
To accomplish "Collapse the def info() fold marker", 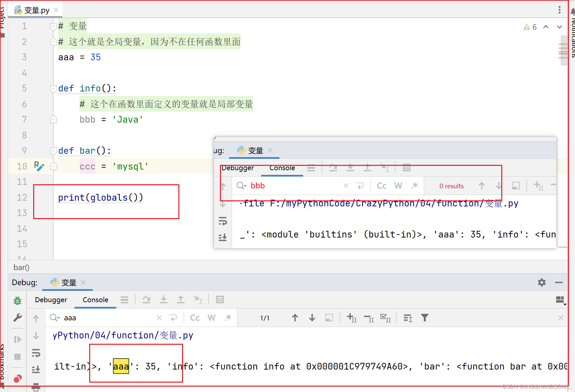I will (53, 88).
